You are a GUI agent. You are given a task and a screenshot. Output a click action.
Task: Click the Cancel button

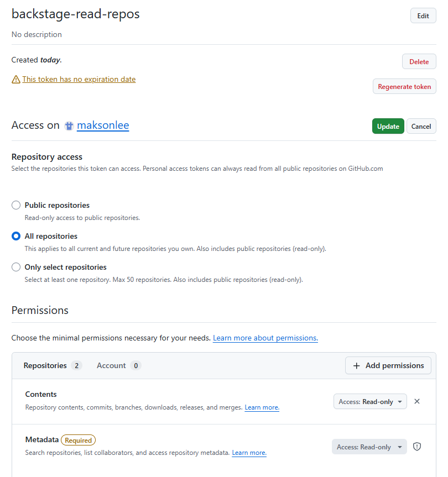[421, 126]
